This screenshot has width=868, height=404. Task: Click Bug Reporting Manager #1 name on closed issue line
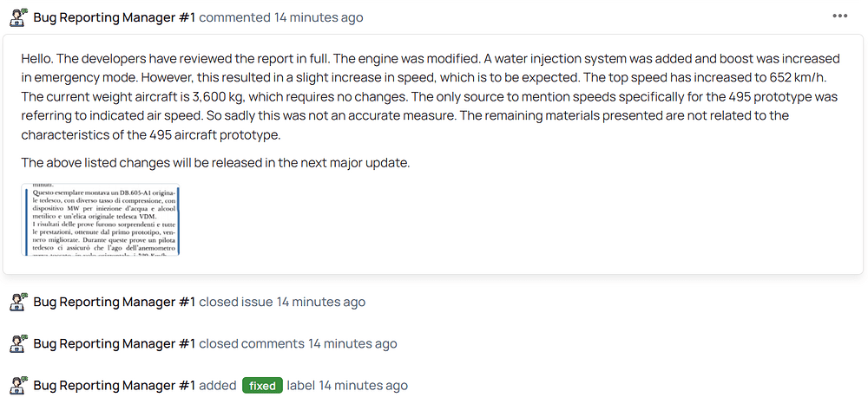(114, 302)
